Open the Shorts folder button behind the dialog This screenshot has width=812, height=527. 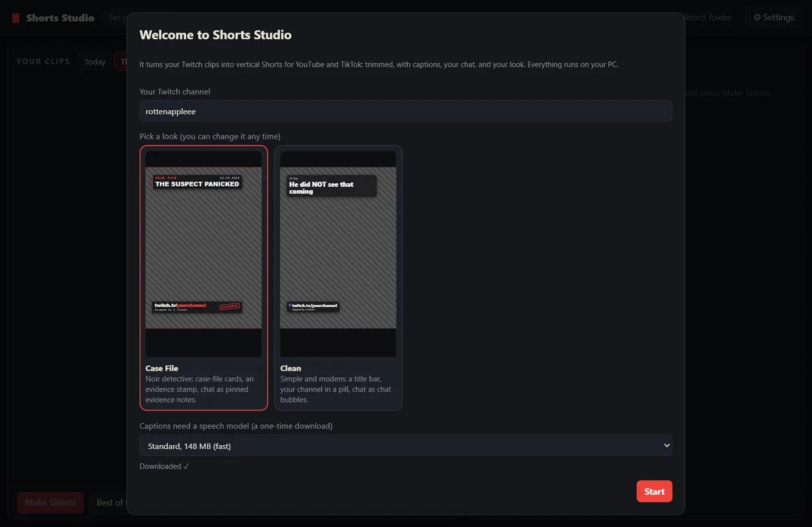click(706, 17)
